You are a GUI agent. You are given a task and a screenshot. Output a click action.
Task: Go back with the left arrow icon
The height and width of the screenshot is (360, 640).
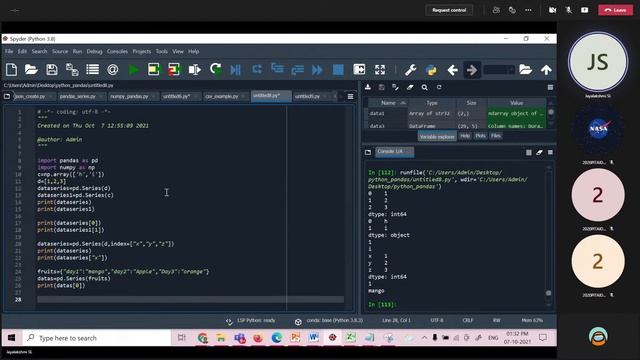[x=452, y=70]
